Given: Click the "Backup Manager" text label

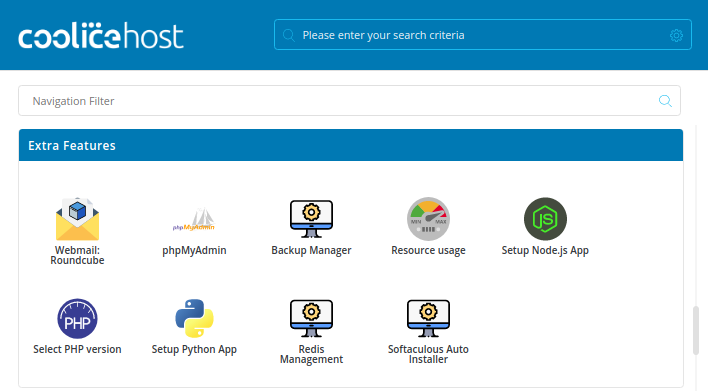Looking at the screenshot, I should coord(311,250).
